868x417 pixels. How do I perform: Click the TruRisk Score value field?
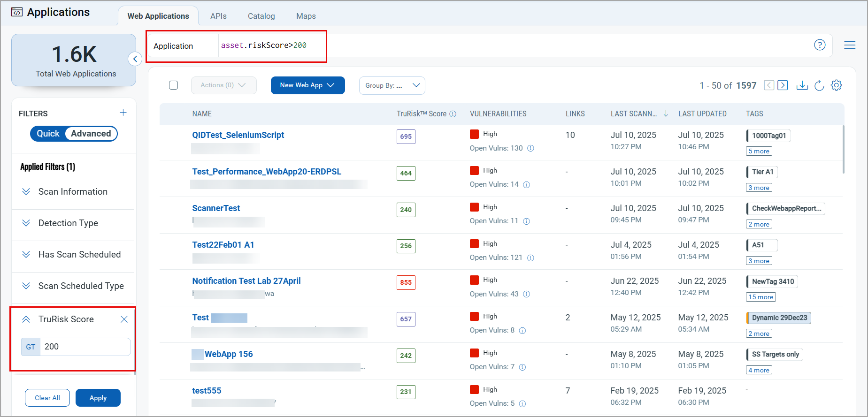pyautogui.click(x=84, y=347)
